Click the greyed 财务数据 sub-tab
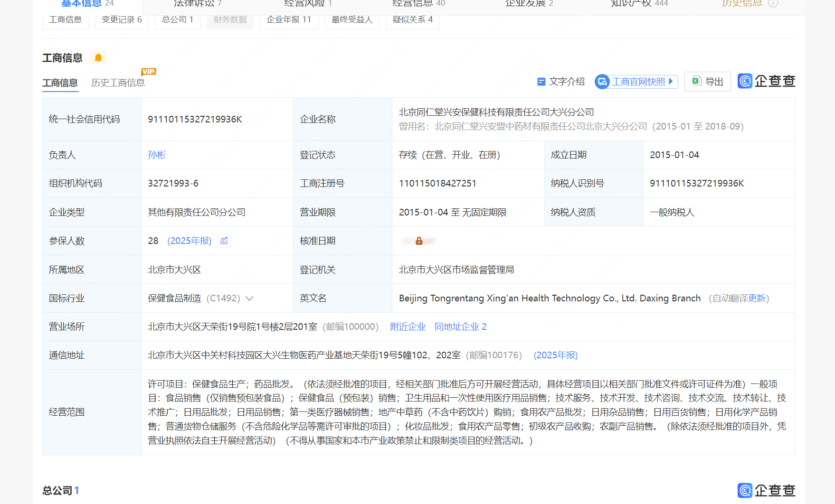Image resolution: width=835 pixels, height=504 pixels. (x=230, y=20)
